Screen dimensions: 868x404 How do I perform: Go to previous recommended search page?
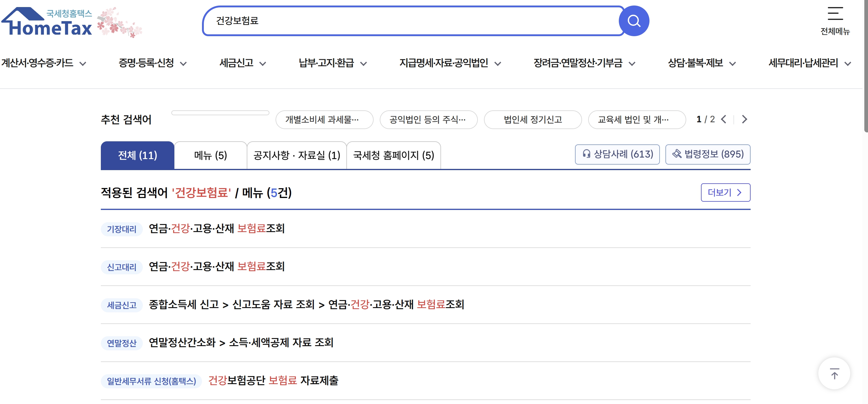click(x=723, y=119)
